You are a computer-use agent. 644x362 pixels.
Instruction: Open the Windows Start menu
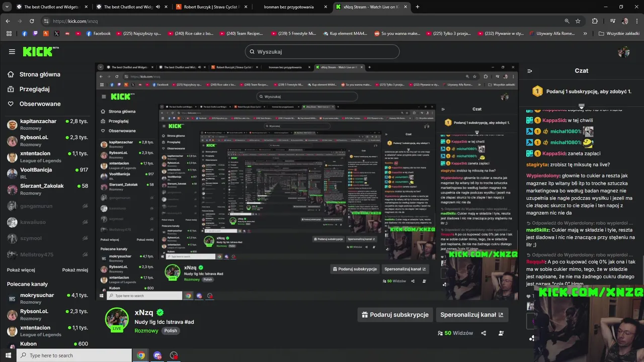pyautogui.click(x=9, y=355)
